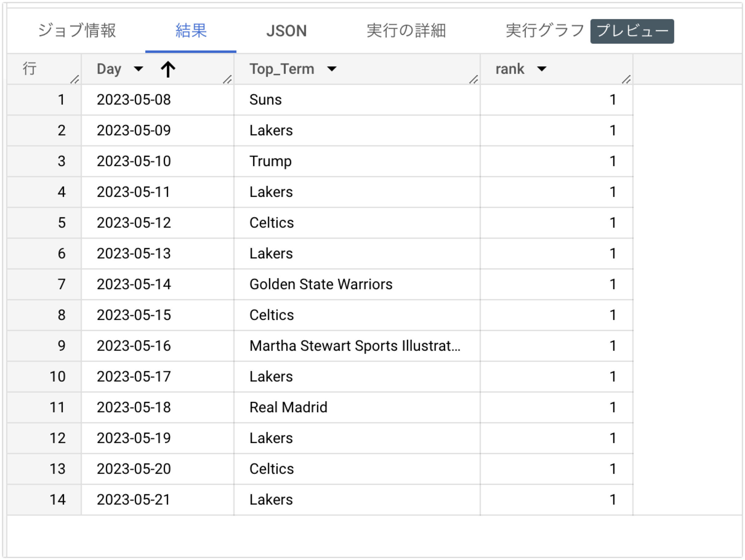
Task: Select the Celtics cell for 2023-05-15
Action: click(x=357, y=315)
